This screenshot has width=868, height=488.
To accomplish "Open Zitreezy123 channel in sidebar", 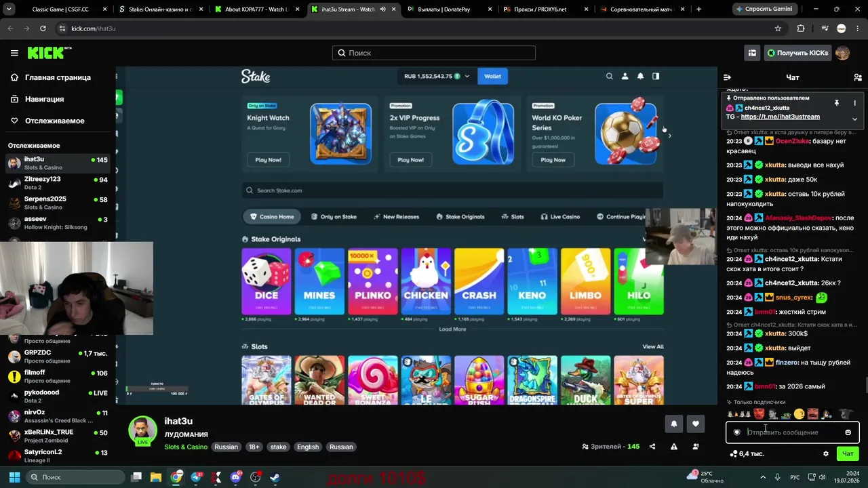I will click(x=58, y=183).
